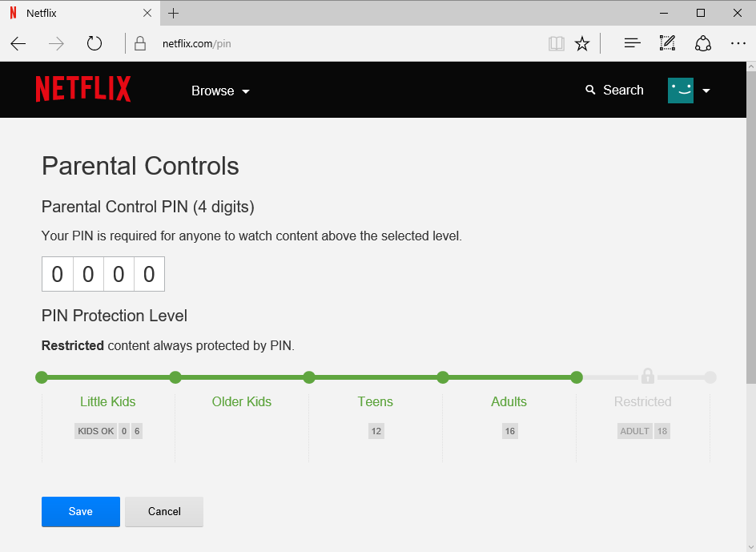This screenshot has width=756, height=552.
Task: Select the Little Kids slider point
Action: tap(42, 377)
